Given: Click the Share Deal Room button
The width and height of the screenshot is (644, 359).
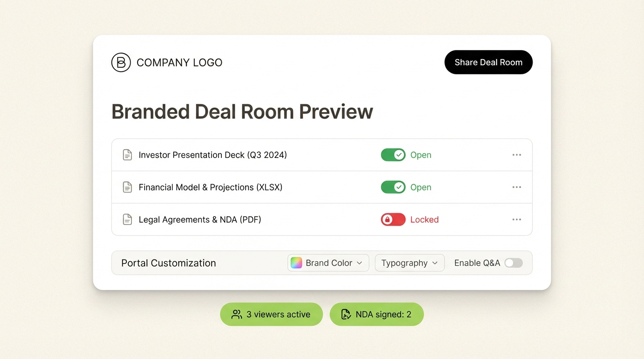Looking at the screenshot, I should (x=488, y=62).
